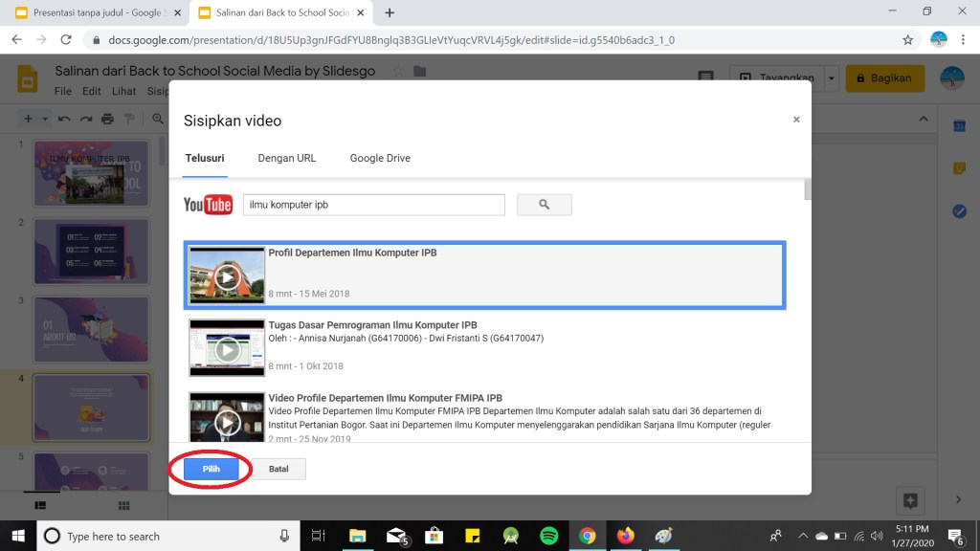The width and height of the screenshot is (980, 551).
Task: Click the YouTube search magnifier button
Action: (544, 205)
